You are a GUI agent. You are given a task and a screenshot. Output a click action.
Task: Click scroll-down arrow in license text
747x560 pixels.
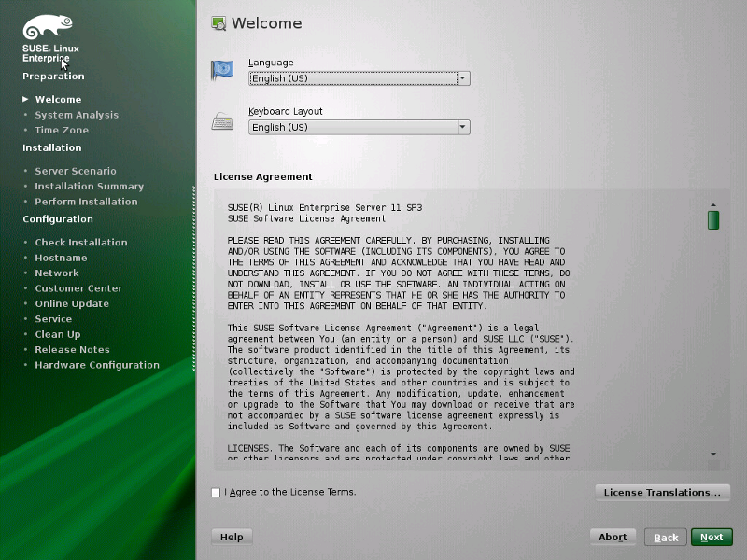pyautogui.click(x=713, y=455)
